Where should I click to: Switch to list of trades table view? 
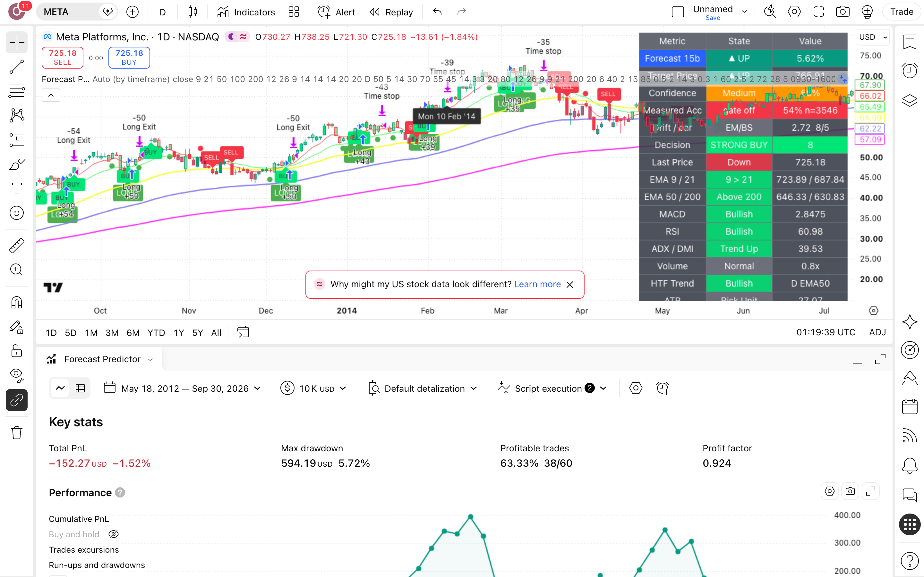coord(80,389)
